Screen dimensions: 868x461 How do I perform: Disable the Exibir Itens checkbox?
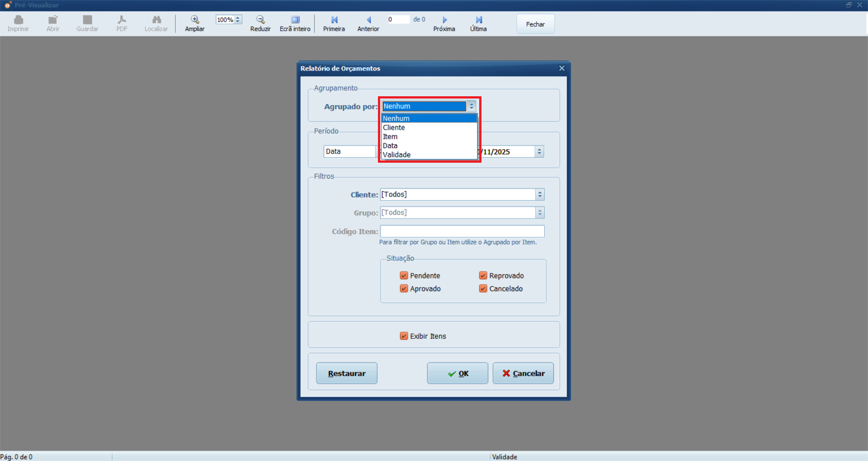click(404, 336)
